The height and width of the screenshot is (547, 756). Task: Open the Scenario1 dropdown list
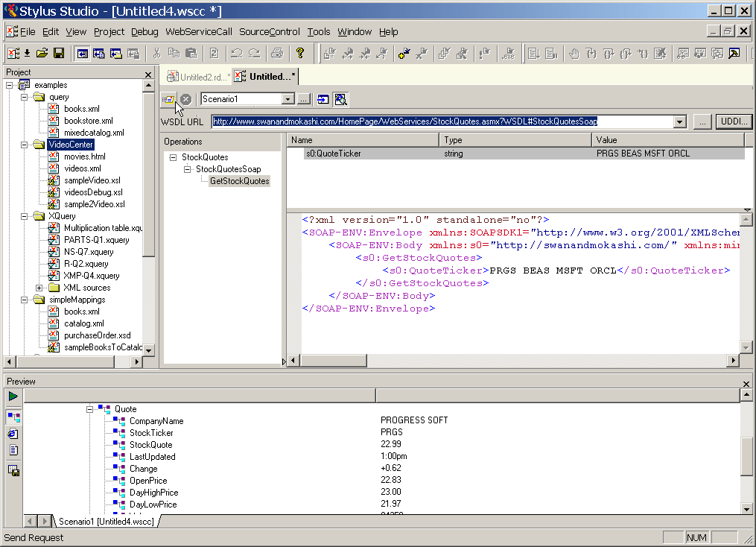(288, 98)
